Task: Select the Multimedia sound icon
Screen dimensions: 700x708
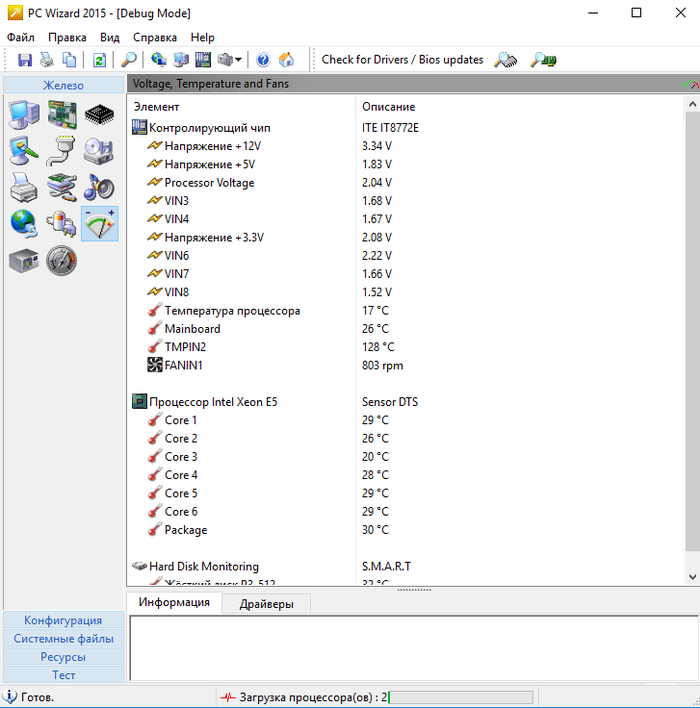Action: pos(99,187)
